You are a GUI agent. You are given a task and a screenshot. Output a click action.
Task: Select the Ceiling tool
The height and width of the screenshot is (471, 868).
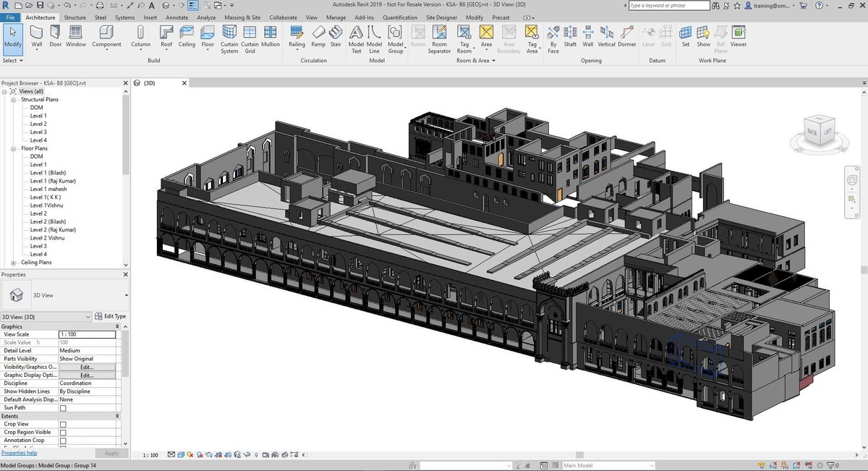pyautogui.click(x=187, y=38)
